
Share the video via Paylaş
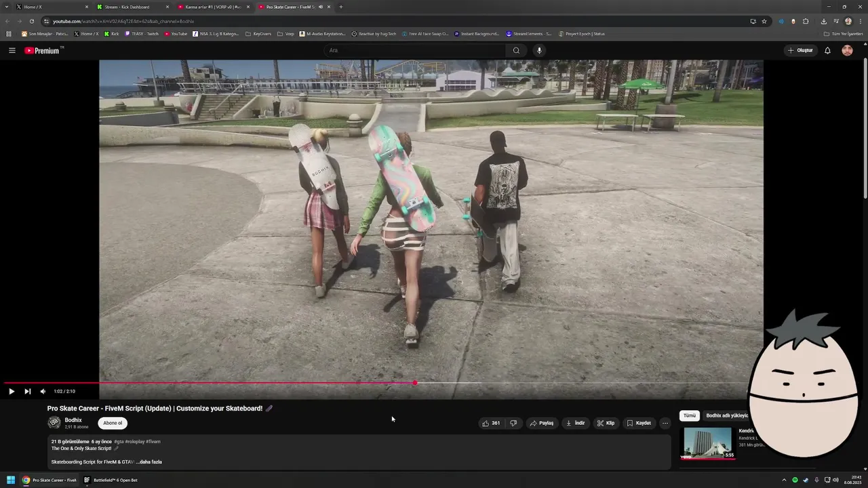coord(541,423)
